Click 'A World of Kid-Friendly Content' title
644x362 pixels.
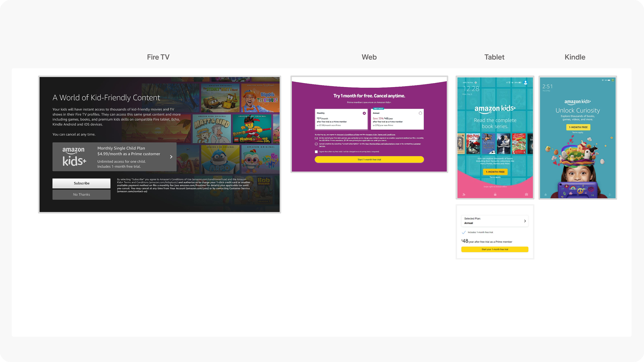(x=106, y=98)
